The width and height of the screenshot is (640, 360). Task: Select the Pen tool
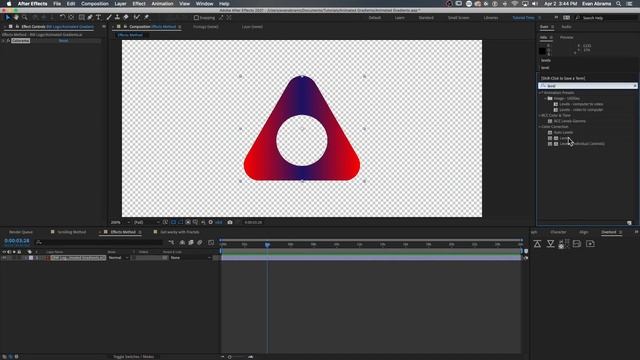[90, 18]
